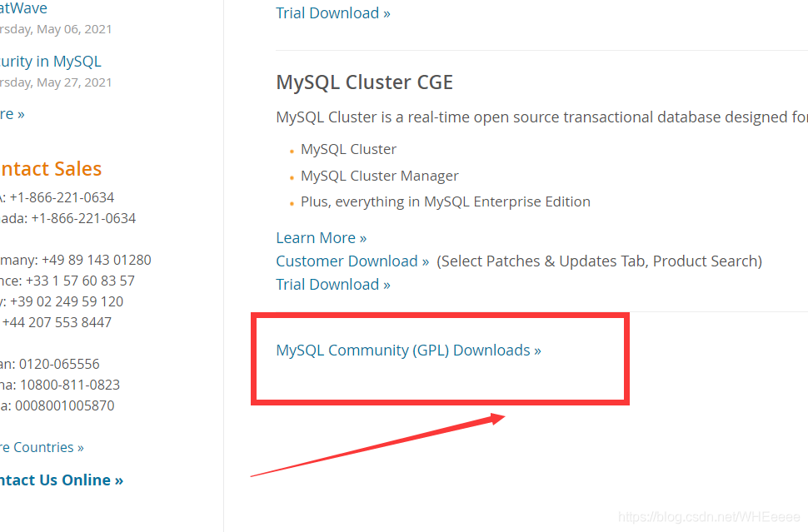
Task: Open the top Trial Download link
Action: click(x=333, y=12)
